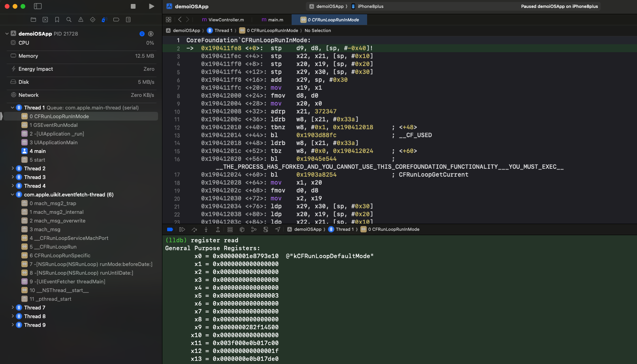Select frame 4 main
The image size is (637, 364).
pyautogui.click(x=81, y=151)
